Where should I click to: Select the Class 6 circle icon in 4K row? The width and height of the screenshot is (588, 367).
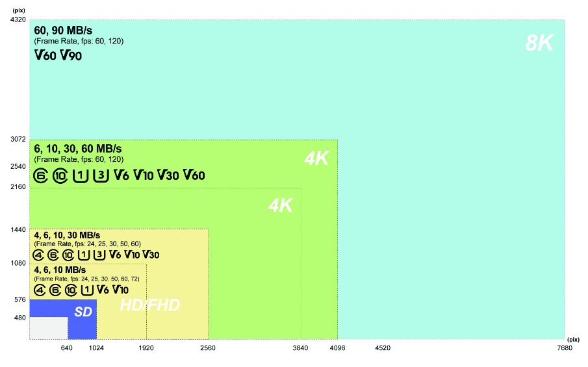(x=40, y=175)
